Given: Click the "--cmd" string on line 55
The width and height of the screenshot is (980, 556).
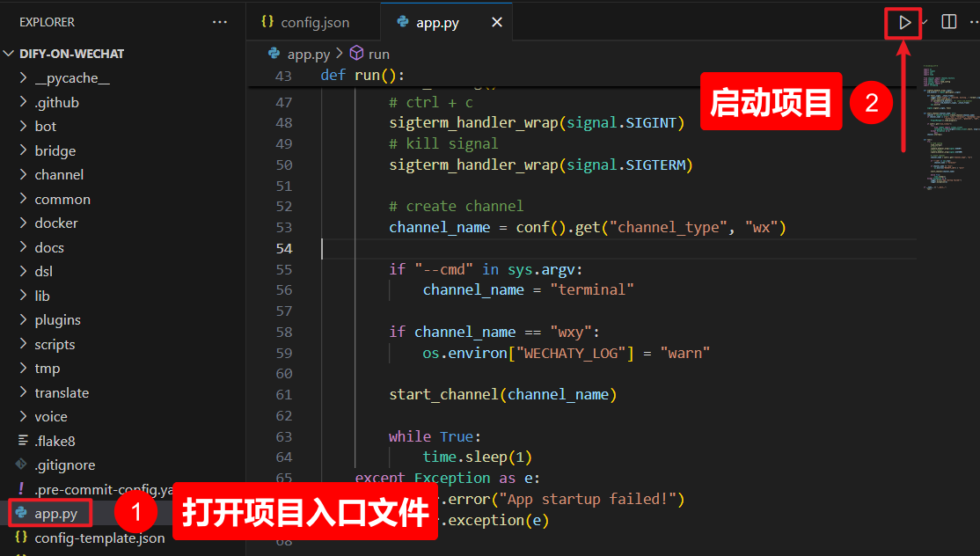Looking at the screenshot, I should click(443, 270).
